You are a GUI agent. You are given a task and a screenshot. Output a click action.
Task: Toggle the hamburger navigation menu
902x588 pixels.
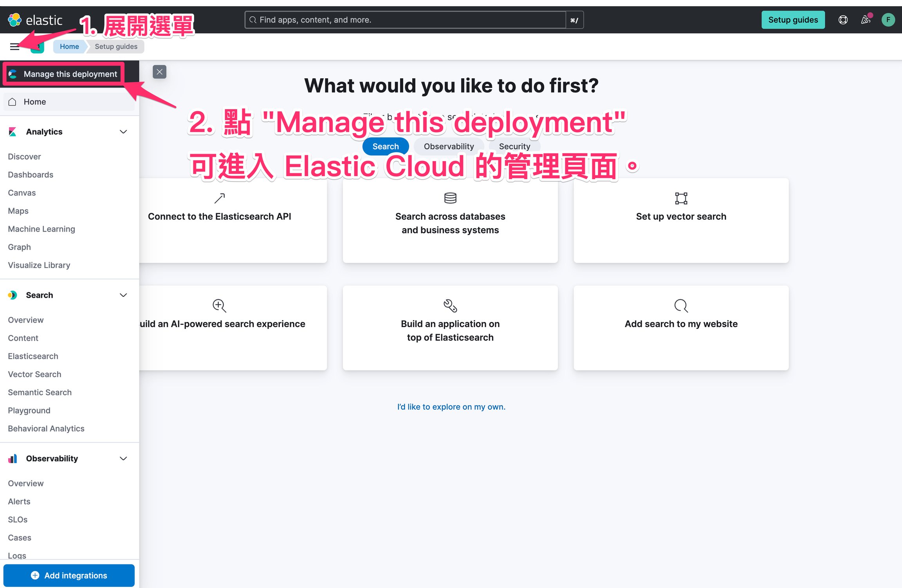point(14,47)
